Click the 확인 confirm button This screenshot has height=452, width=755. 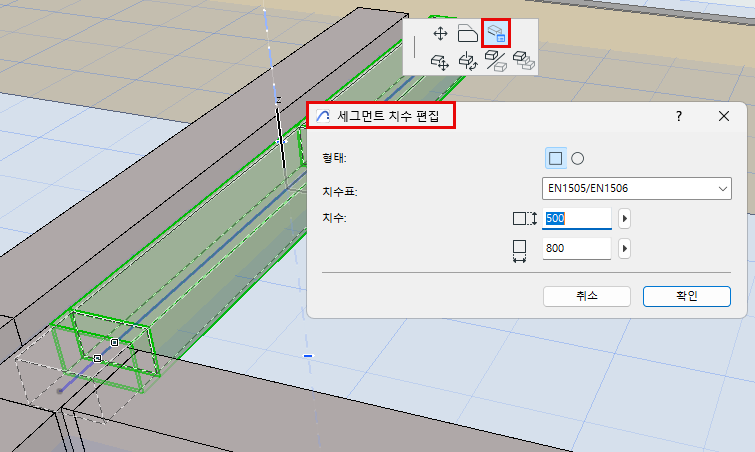[x=687, y=296]
